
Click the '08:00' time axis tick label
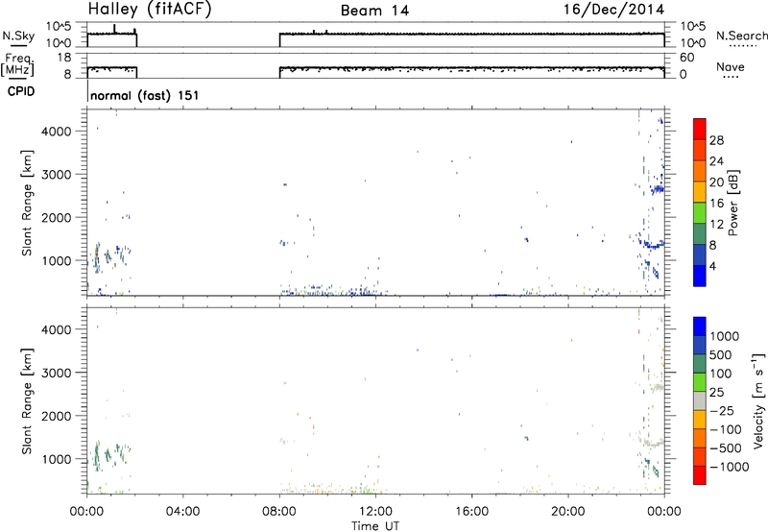coord(279,512)
